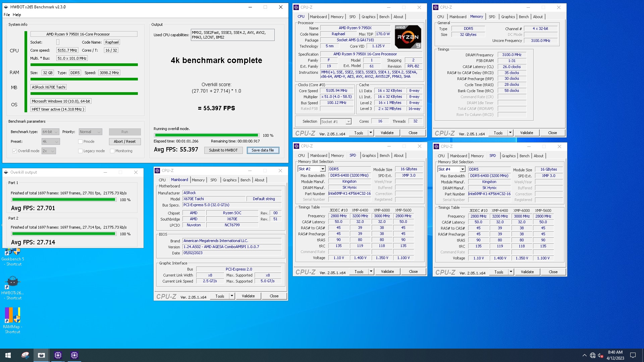Open the Preset 4k dropdown

click(x=51, y=142)
